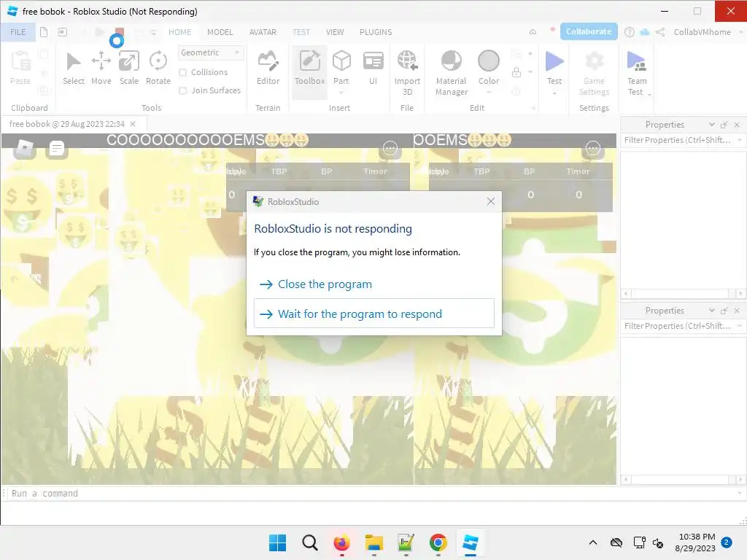Open Game Settings

coord(594,74)
